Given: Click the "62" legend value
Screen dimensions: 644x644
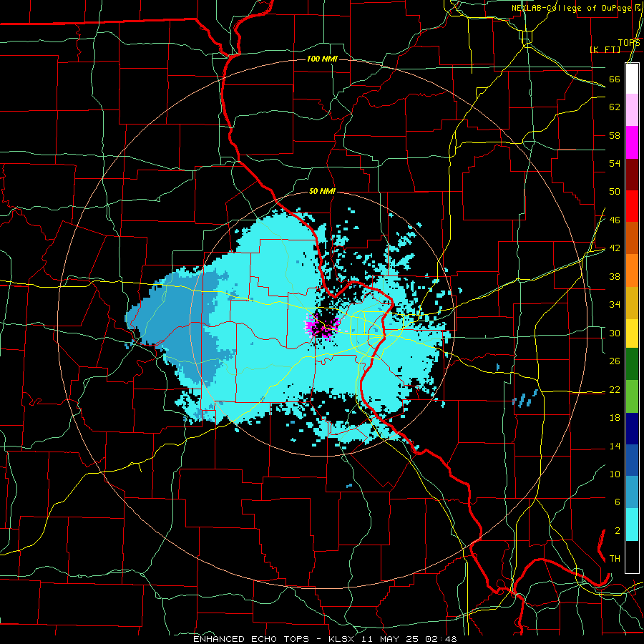Looking at the screenshot, I should [x=615, y=107].
